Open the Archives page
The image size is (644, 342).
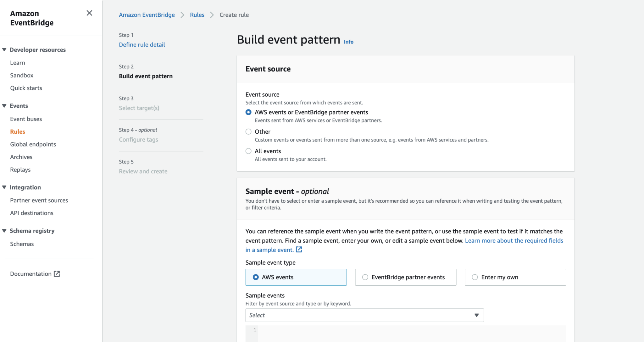click(21, 157)
